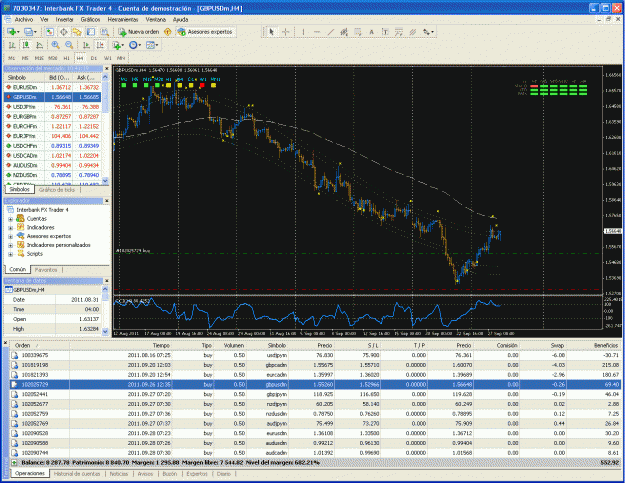Expand the Asesores expertos tree node
This screenshot has width=625, height=483.
[10, 237]
